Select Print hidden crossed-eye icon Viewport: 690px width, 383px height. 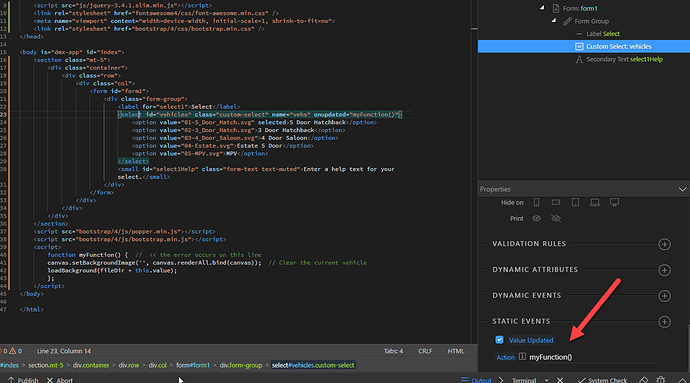coord(556,218)
